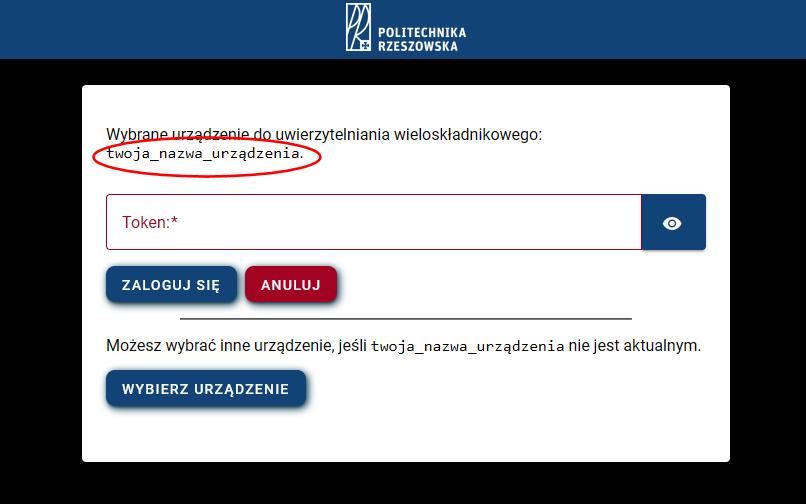Click the blue header bar left of the logo
This screenshot has height=504, width=806.
tap(172, 29)
